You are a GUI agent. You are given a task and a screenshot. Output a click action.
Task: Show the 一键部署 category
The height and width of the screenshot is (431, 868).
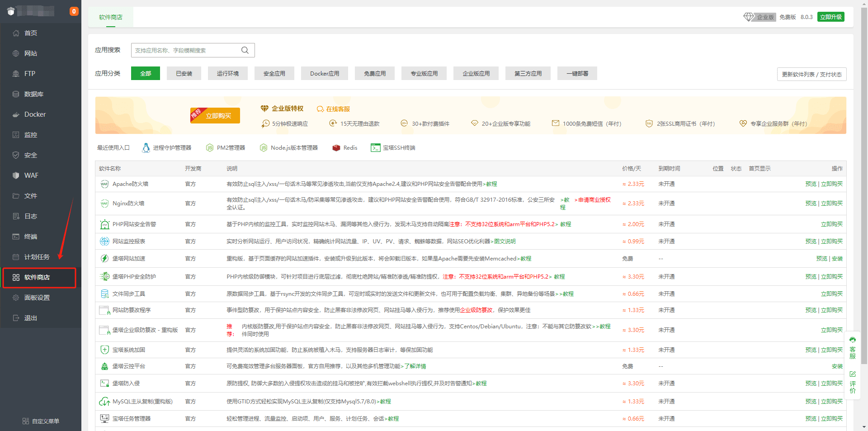click(x=577, y=73)
